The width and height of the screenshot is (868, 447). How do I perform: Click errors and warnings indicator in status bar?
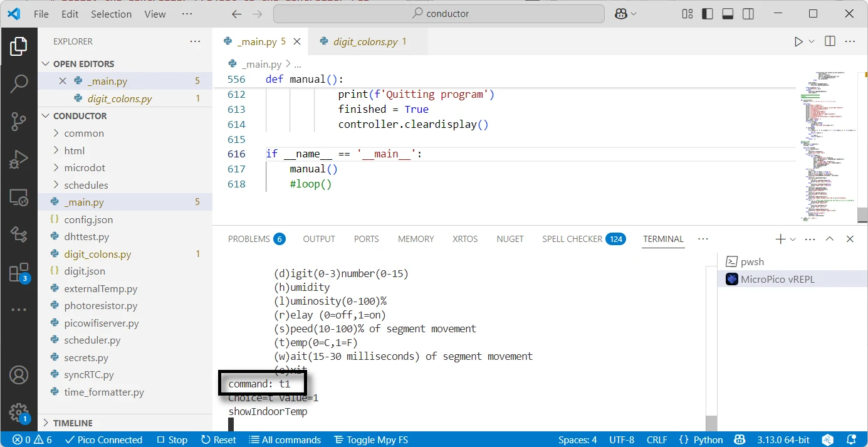(x=32, y=439)
